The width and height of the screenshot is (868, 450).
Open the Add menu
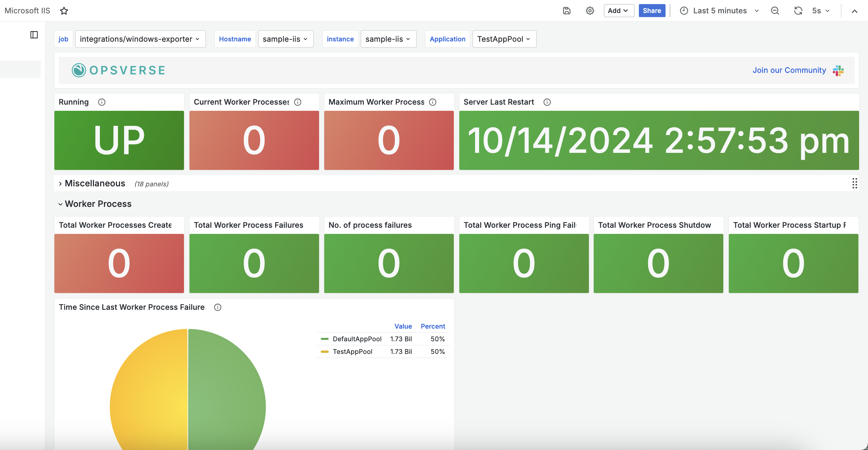[619, 11]
